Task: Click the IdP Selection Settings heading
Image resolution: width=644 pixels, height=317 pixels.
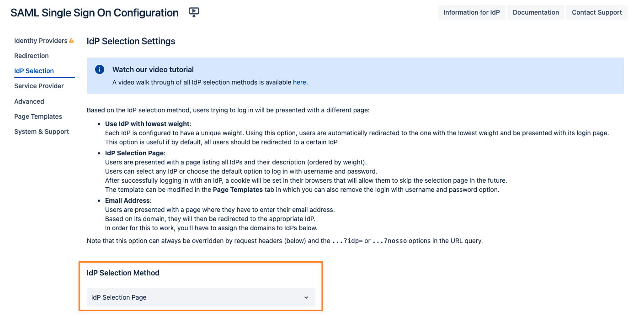Action: click(131, 41)
